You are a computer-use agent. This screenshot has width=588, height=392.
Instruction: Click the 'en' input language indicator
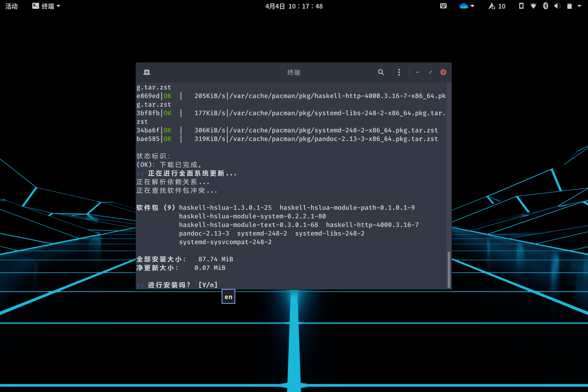coord(228,297)
